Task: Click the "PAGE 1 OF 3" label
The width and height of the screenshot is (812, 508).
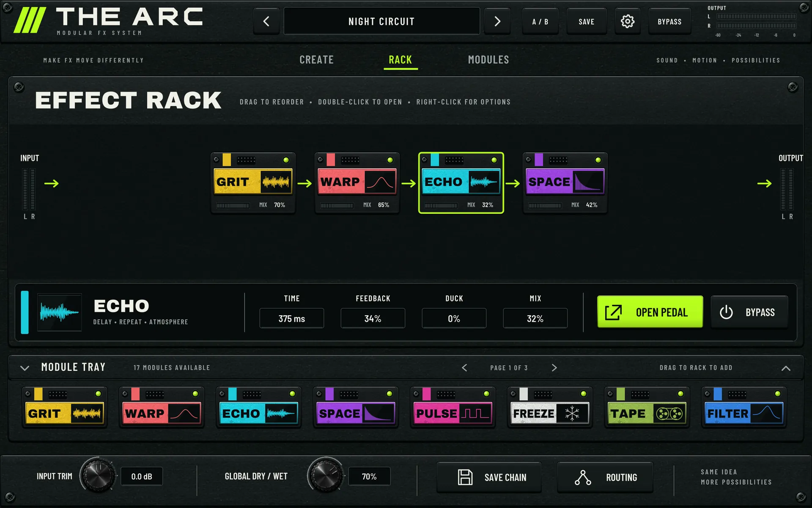Action: tap(509, 368)
